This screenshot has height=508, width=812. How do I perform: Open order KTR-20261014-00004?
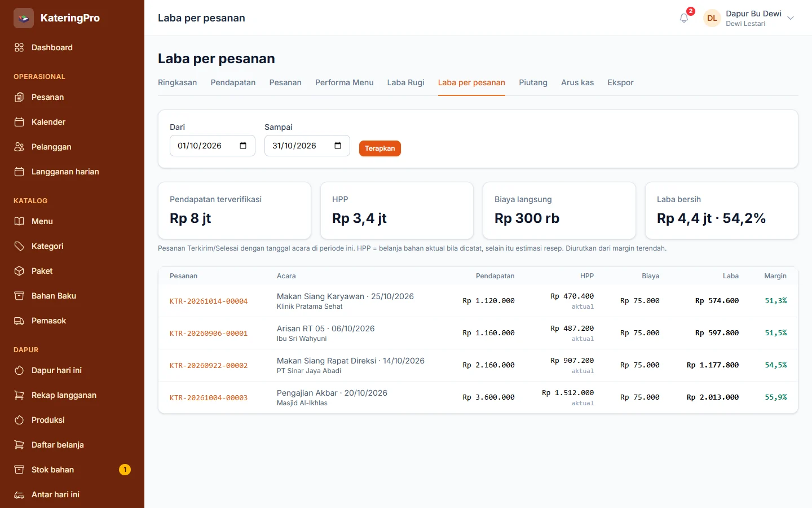click(x=209, y=301)
